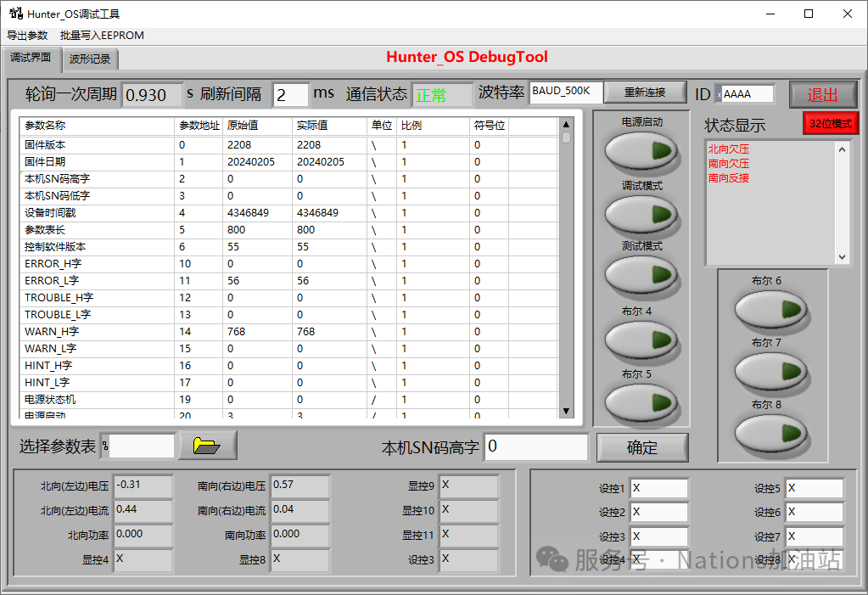Click the parameter table scrollbar thumb
The height and width of the screenshot is (595, 868).
click(x=566, y=138)
